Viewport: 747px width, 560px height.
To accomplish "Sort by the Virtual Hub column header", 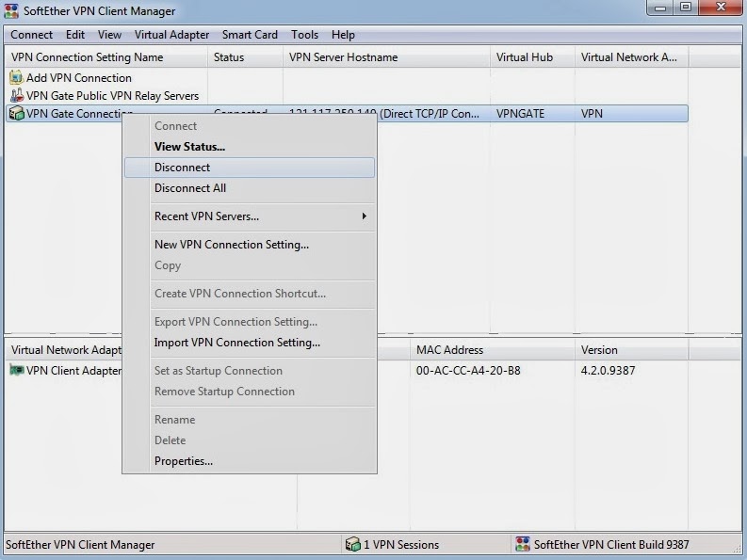I will [x=532, y=57].
